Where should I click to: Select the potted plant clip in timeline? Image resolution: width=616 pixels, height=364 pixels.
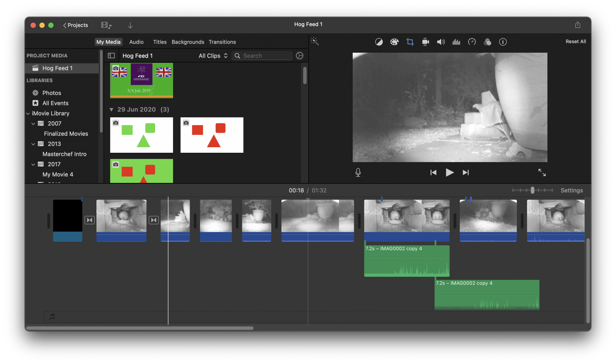pos(257,220)
